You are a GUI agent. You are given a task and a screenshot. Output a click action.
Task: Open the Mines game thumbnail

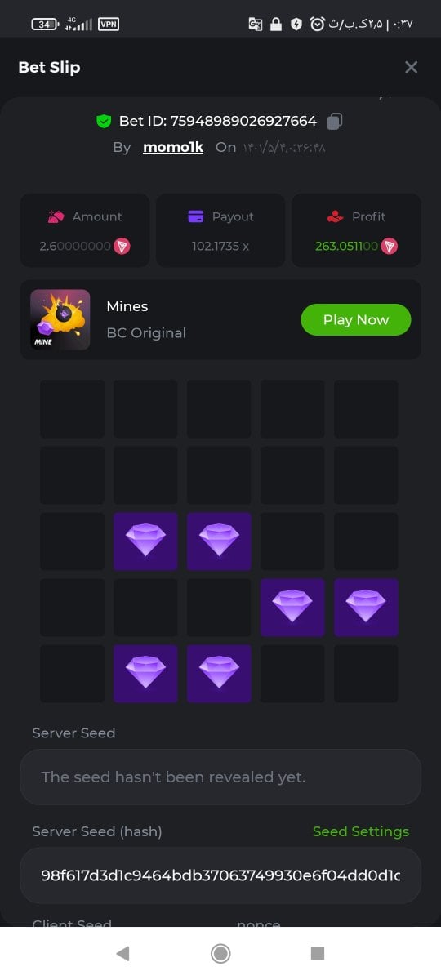pyautogui.click(x=60, y=320)
